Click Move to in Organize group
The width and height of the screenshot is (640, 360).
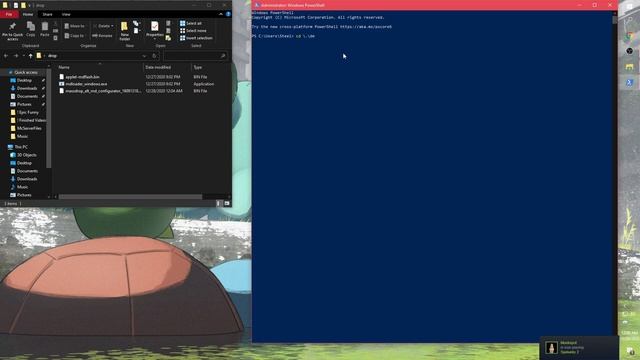(74, 26)
